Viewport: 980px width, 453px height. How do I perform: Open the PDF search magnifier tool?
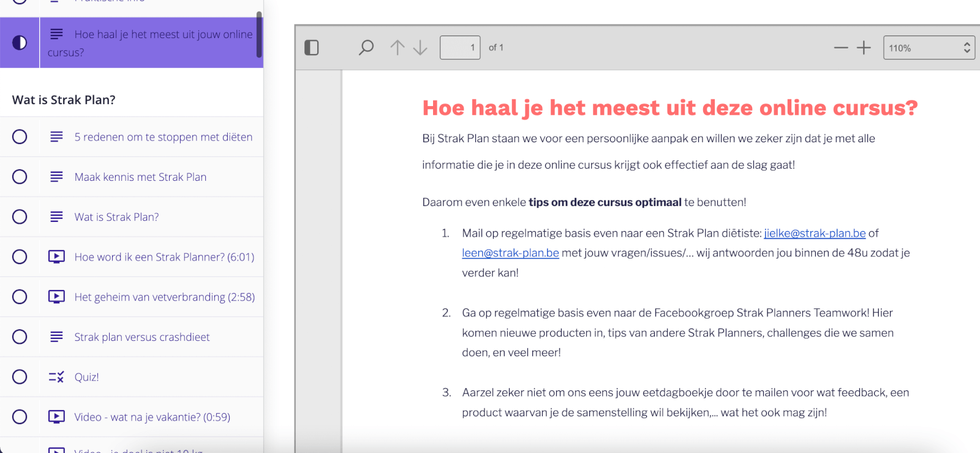click(366, 47)
